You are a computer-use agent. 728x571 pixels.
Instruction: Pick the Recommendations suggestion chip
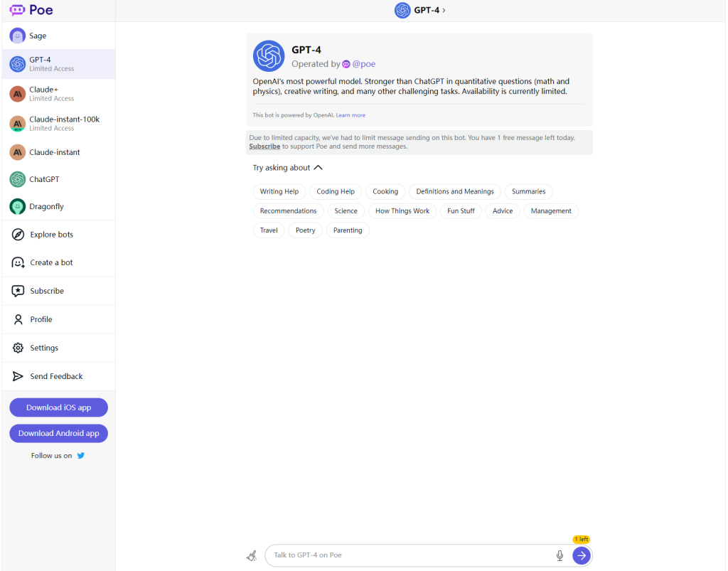pos(289,210)
